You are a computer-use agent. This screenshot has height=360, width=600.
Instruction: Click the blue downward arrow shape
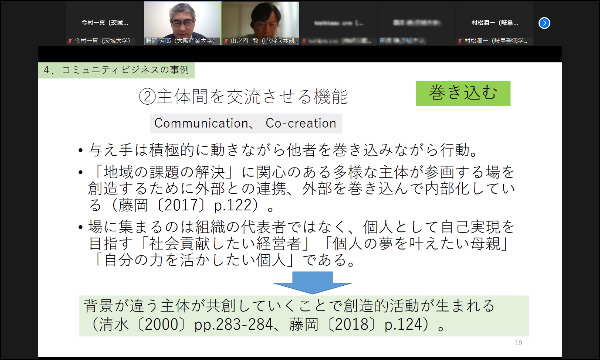click(312, 282)
